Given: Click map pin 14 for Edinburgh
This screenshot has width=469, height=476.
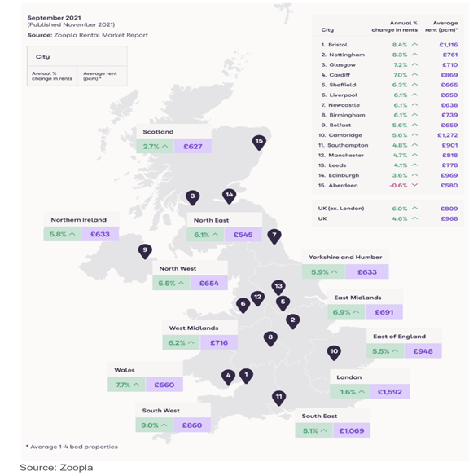Looking at the screenshot, I should (x=229, y=196).
